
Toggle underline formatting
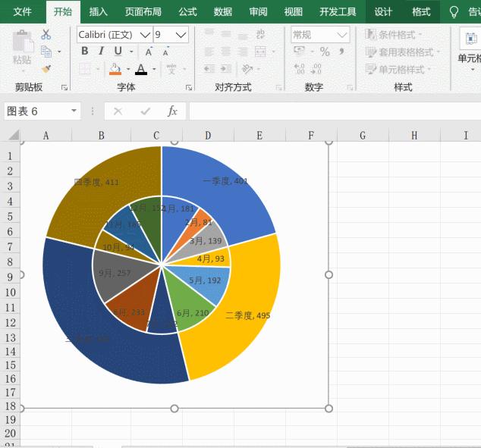click(x=118, y=52)
